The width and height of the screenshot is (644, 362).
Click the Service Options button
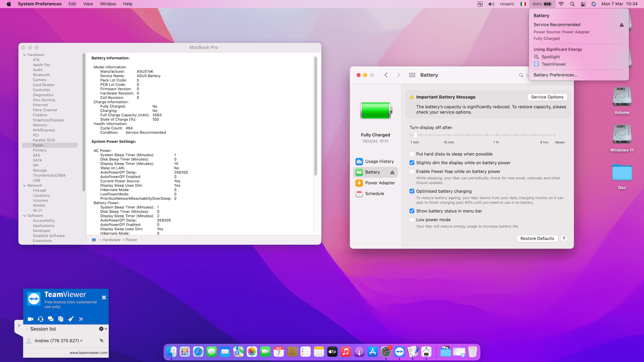(547, 97)
